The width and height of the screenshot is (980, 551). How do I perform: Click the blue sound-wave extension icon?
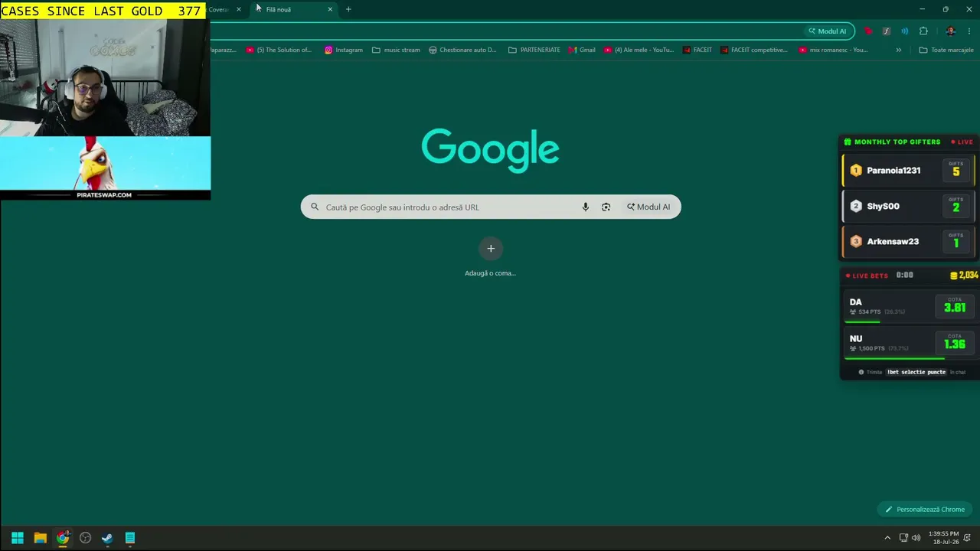click(904, 31)
